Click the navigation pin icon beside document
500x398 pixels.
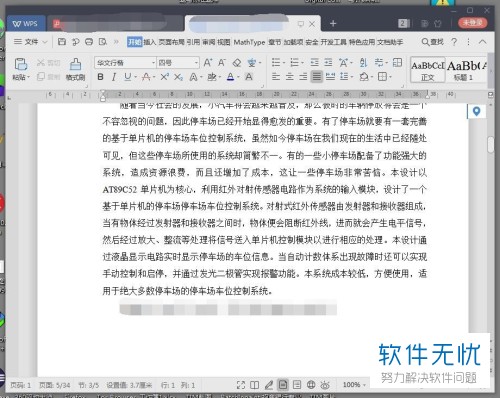[476, 111]
